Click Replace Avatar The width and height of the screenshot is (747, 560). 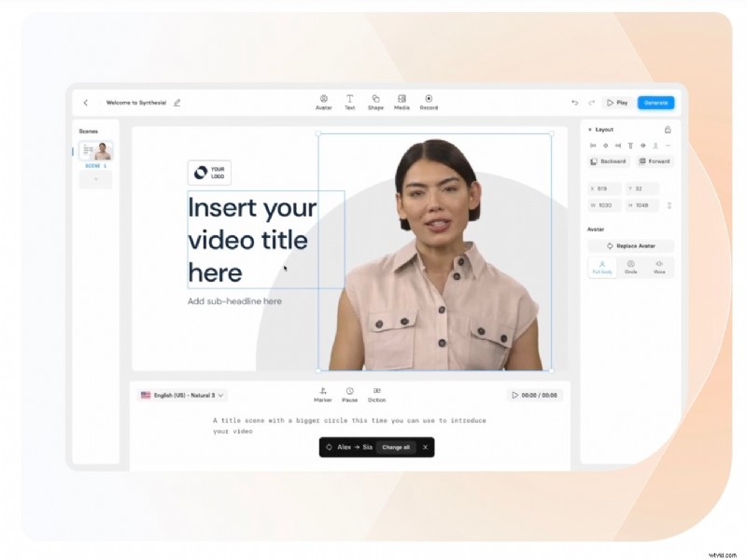coord(631,245)
